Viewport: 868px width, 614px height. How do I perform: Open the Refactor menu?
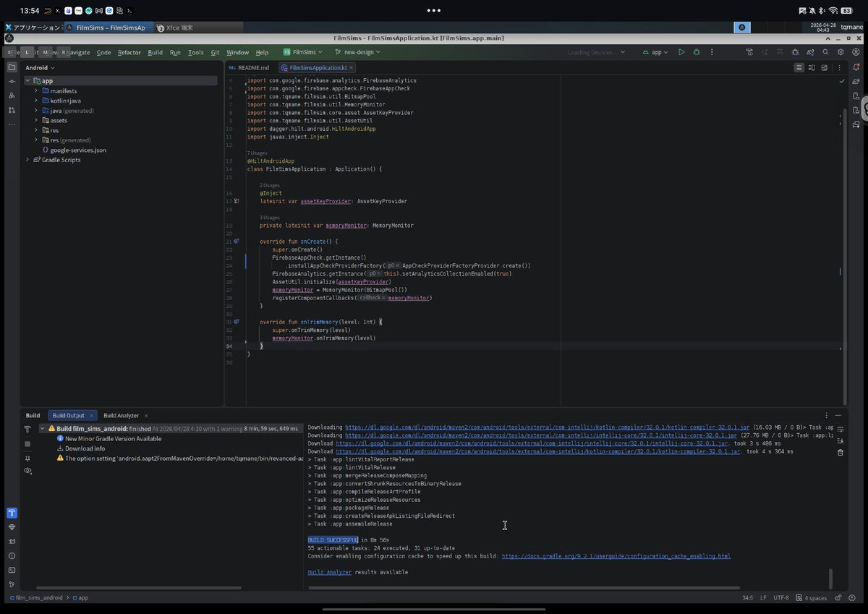click(129, 52)
